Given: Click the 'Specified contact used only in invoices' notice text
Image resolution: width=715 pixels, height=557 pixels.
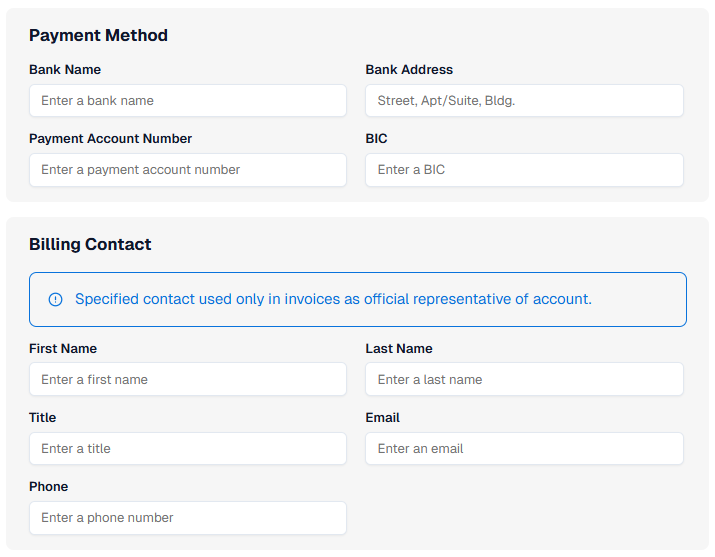Looking at the screenshot, I should (333, 299).
